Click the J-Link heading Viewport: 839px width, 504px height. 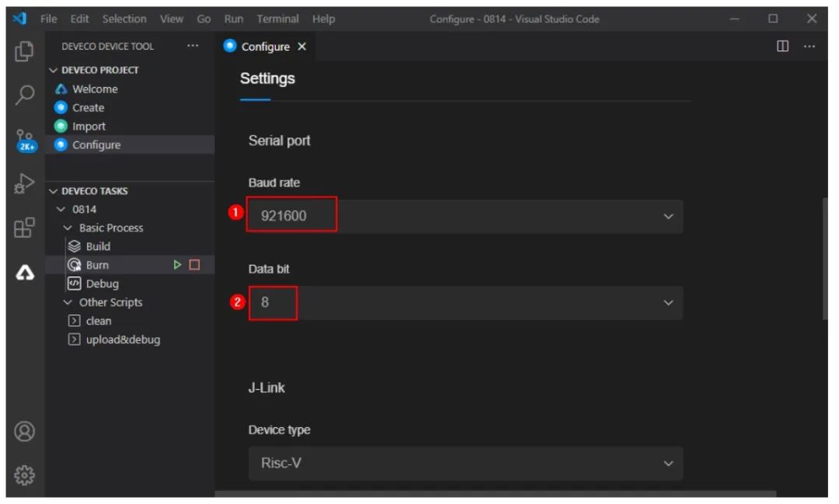coord(266,388)
